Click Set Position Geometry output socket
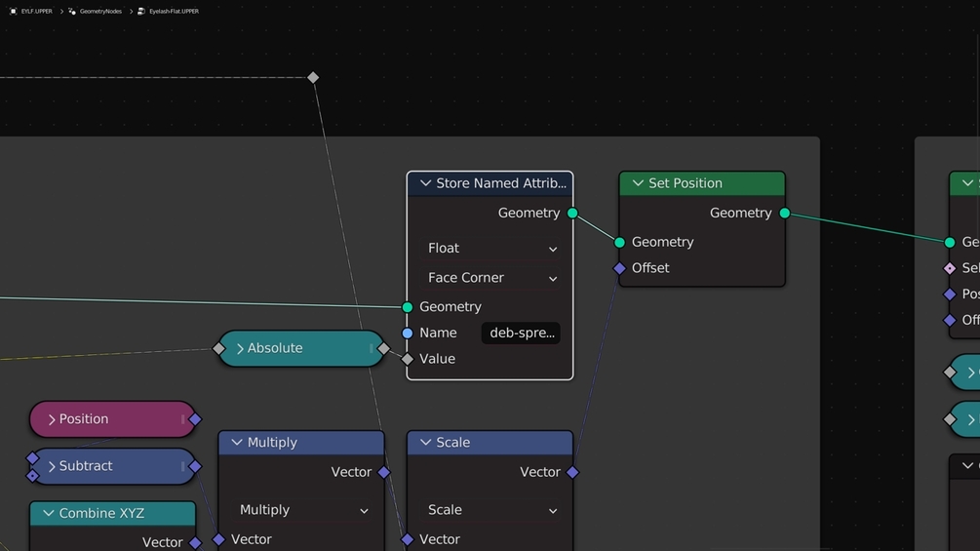This screenshot has width=980, height=551. point(785,213)
